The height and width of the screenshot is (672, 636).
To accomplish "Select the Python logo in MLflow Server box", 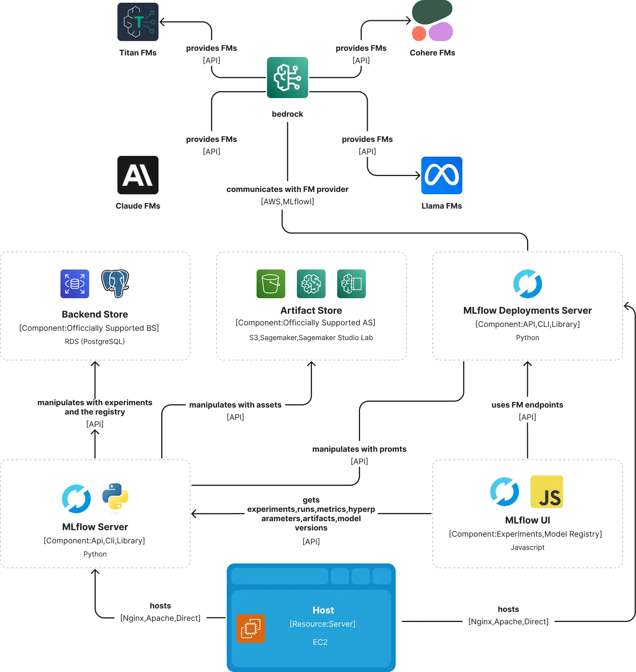I will point(115,496).
